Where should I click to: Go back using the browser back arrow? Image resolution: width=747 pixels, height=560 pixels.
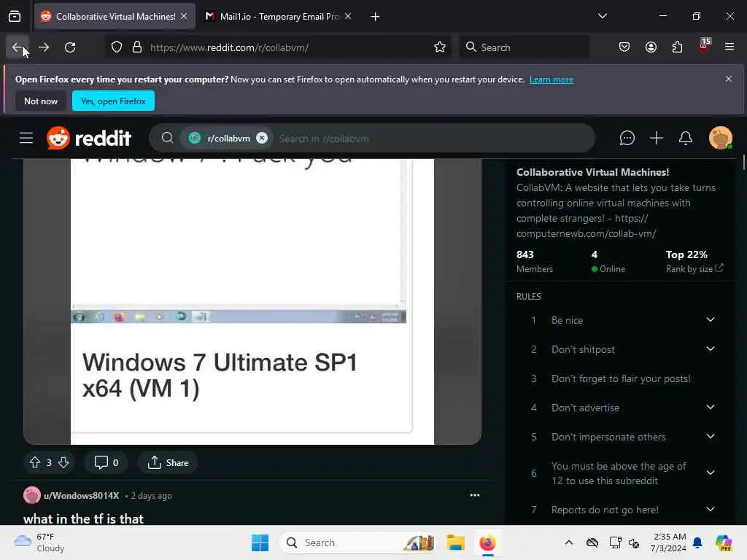pos(18,47)
